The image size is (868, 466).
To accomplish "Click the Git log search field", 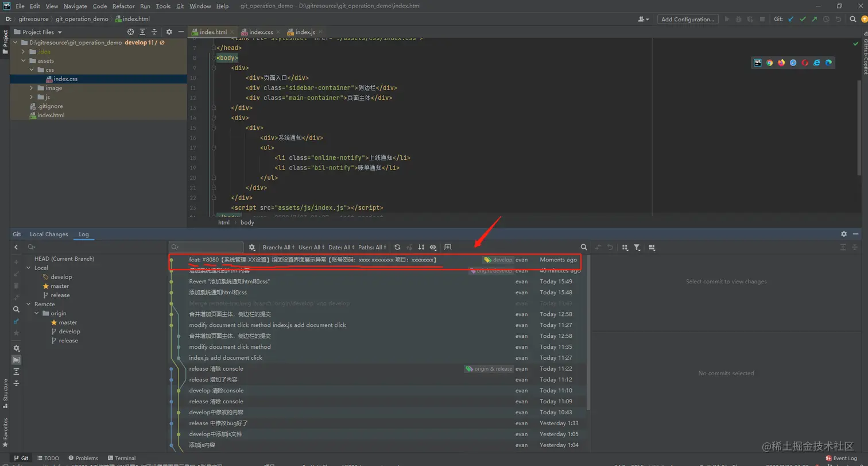I will (207, 247).
